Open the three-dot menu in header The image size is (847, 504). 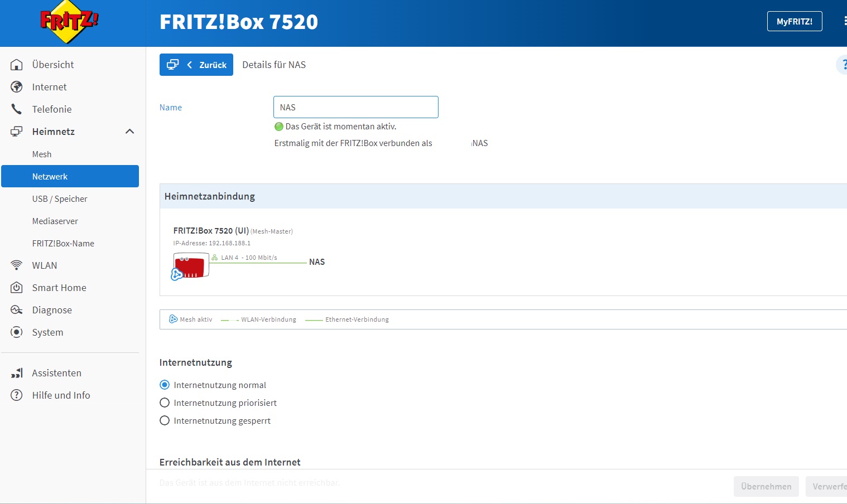coord(845,21)
